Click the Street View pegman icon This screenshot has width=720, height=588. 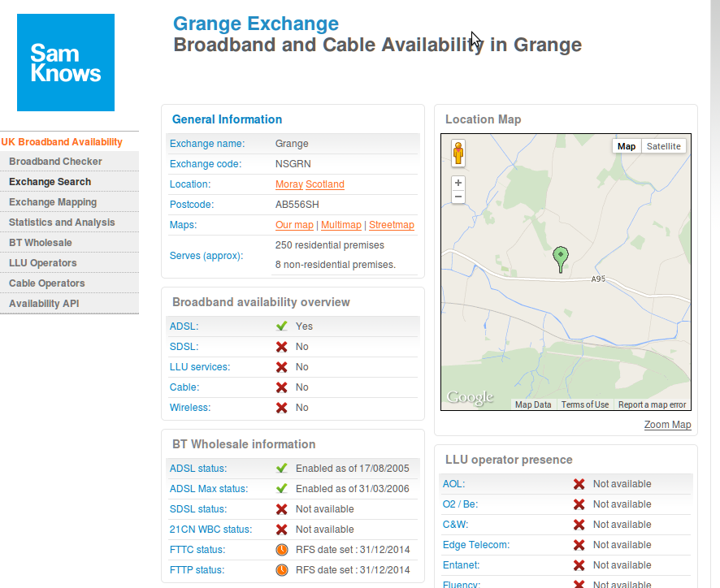pos(458,153)
